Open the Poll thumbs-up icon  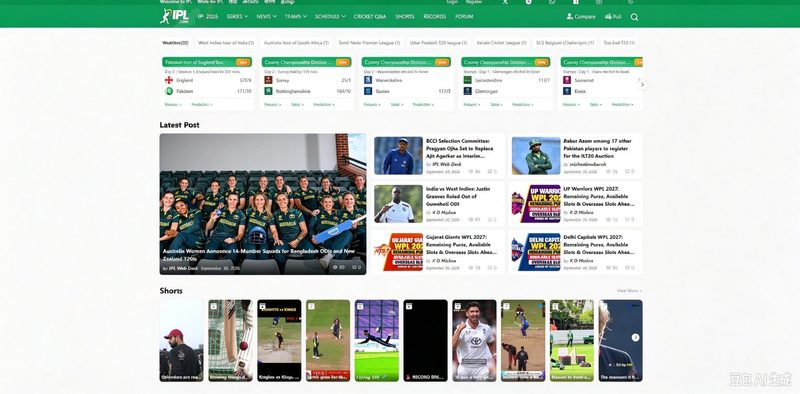coord(608,16)
